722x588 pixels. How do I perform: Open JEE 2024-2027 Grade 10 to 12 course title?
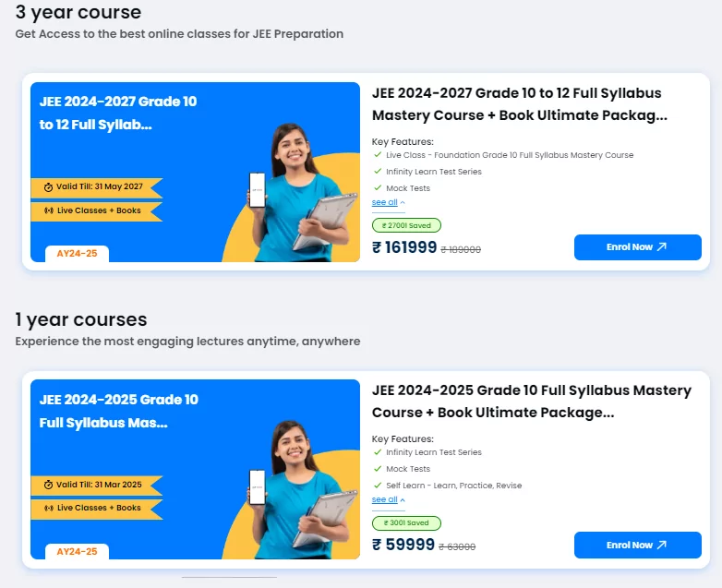click(520, 104)
